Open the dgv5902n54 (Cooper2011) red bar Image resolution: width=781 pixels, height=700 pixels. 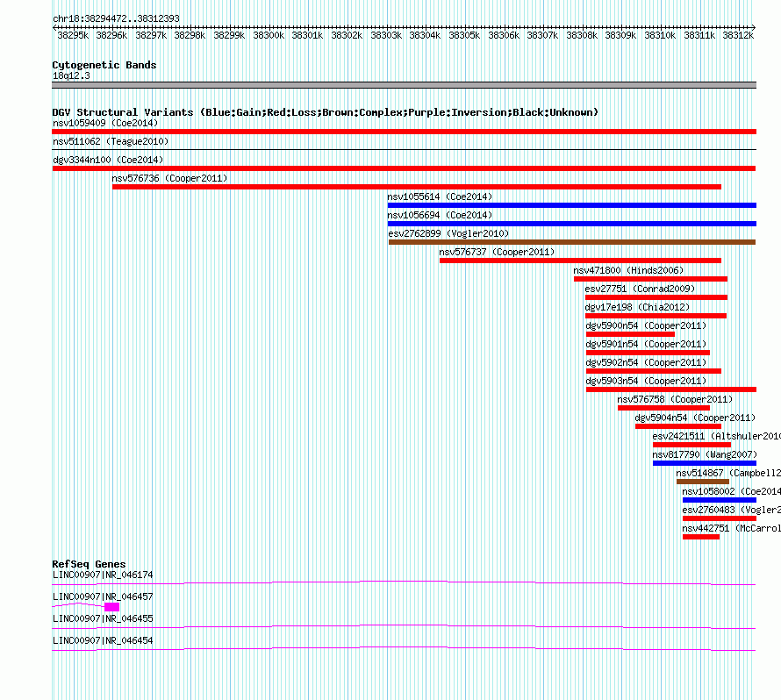[x=654, y=371]
